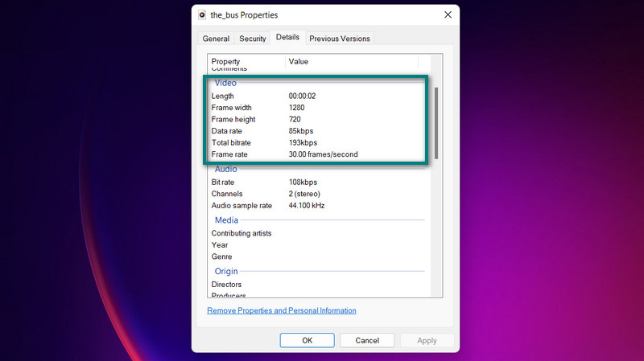This screenshot has height=361, width=644.
Task: Select the Frame width value 1280
Action: (297, 108)
